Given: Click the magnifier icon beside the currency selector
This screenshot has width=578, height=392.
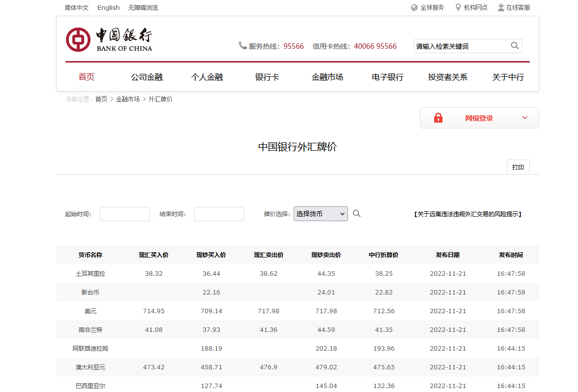Looking at the screenshot, I should click(356, 214).
